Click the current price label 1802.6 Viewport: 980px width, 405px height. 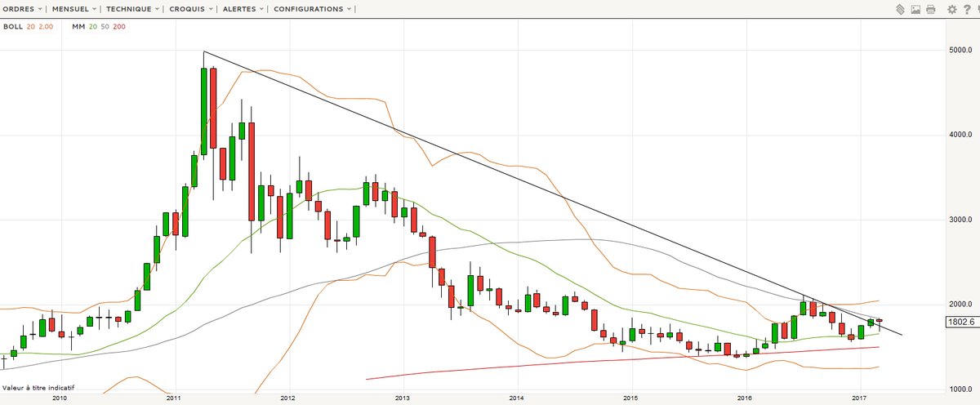coord(960,323)
